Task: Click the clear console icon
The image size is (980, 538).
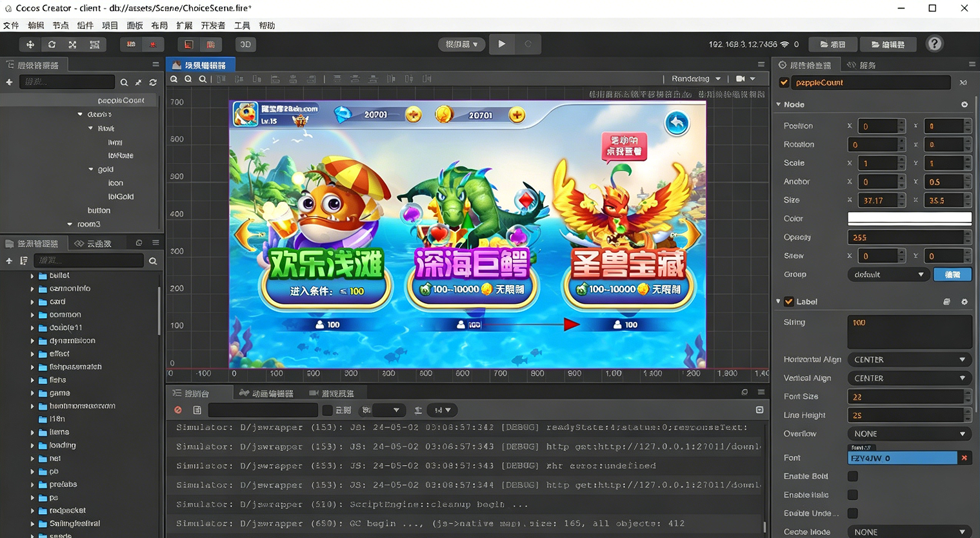Action: click(178, 410)
